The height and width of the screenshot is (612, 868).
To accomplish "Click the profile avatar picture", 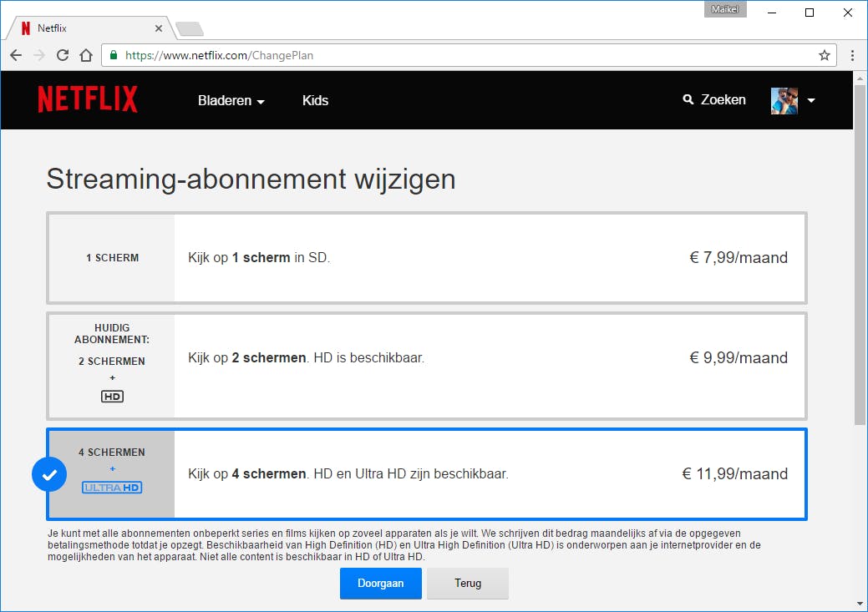I will click(x=784, y=101).
